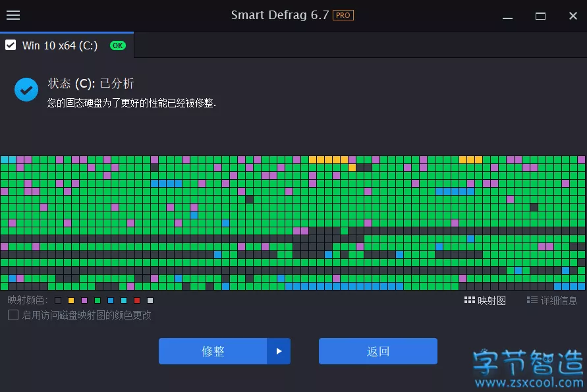
Task: Pick the orange legend color swatch
Action: (71, 300)
